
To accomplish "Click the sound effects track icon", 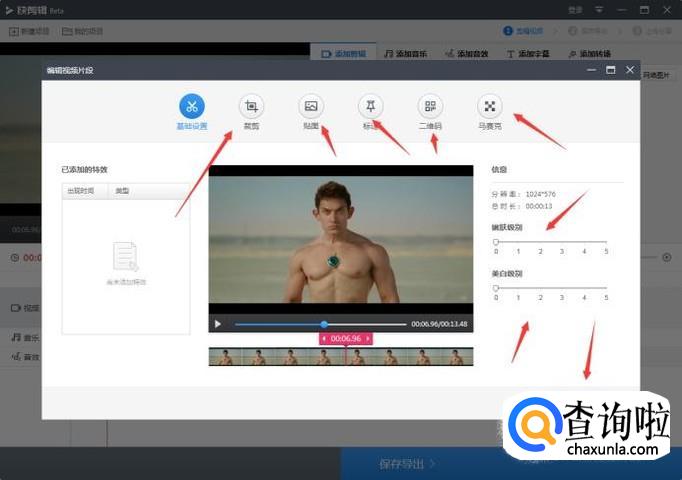I will coord(16,357).
